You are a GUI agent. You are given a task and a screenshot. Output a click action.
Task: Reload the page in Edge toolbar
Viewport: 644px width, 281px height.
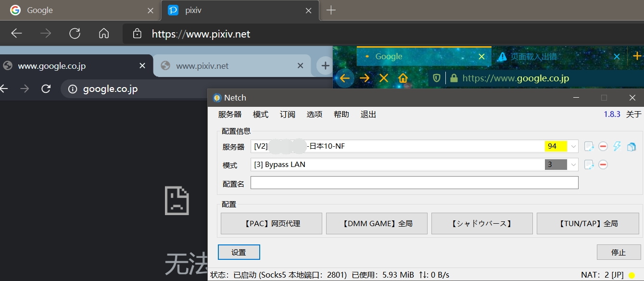(75, 34)
